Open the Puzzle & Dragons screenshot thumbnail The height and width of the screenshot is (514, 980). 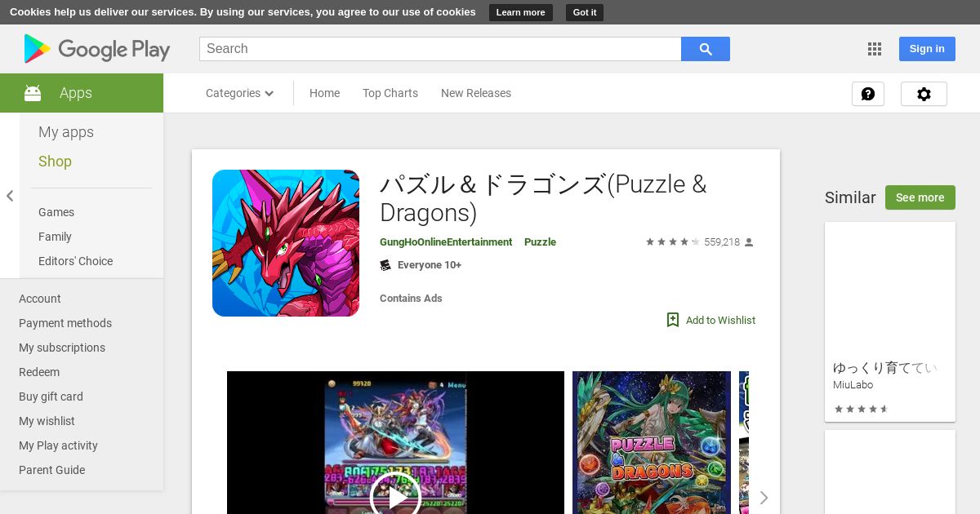coord(652,442)
